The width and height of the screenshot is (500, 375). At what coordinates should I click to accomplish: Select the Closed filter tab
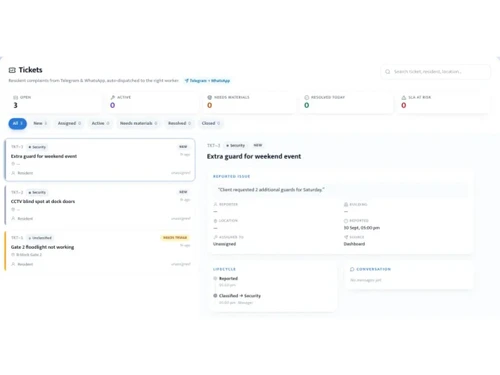point(211,123)
